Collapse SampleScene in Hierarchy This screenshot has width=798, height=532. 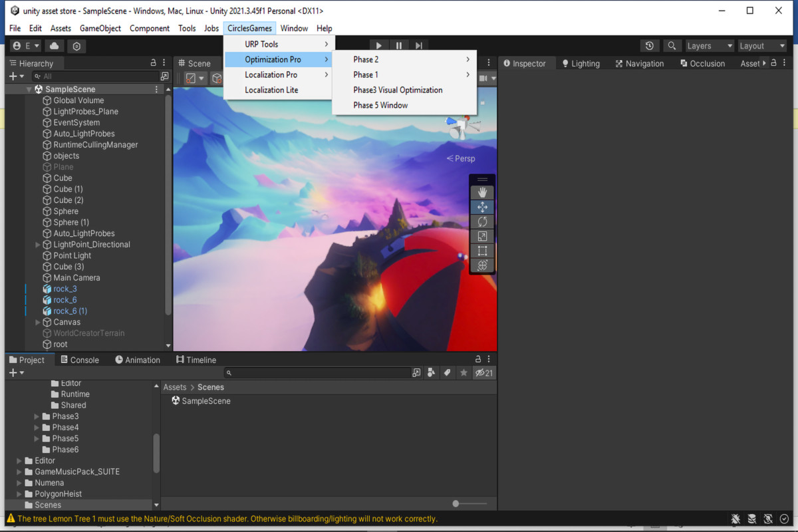29,89
